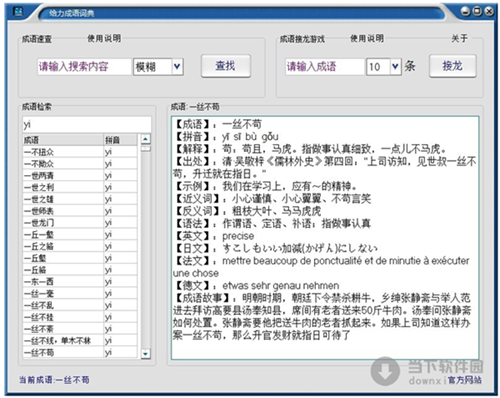Open 使用说明 in the 成语速查 panel

point(104,38)
